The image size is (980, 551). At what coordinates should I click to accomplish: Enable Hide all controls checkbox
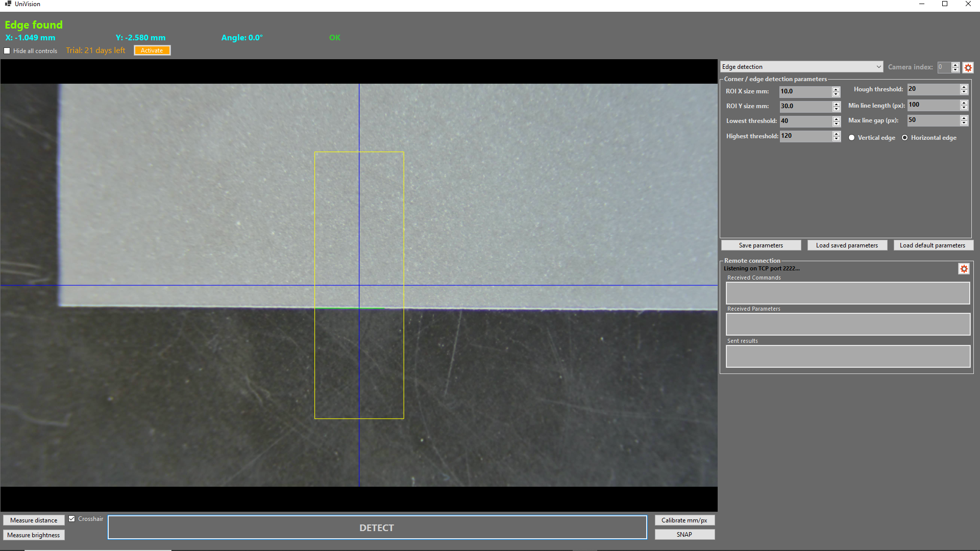click(7, 51)
